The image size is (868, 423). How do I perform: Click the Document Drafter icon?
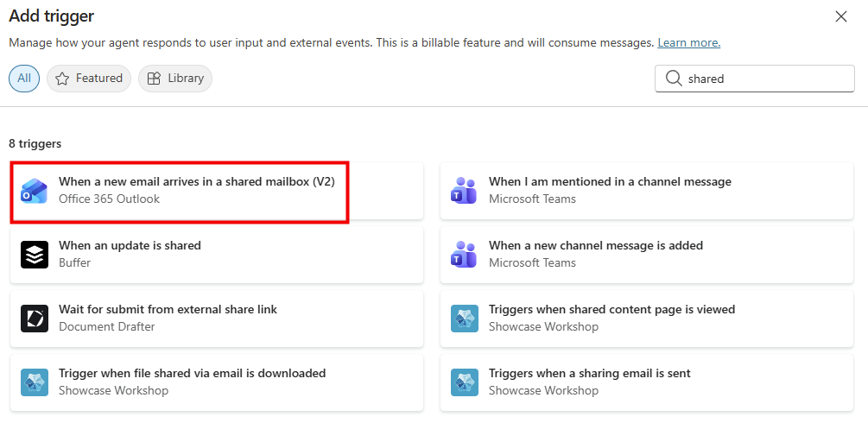coord(35,319)
